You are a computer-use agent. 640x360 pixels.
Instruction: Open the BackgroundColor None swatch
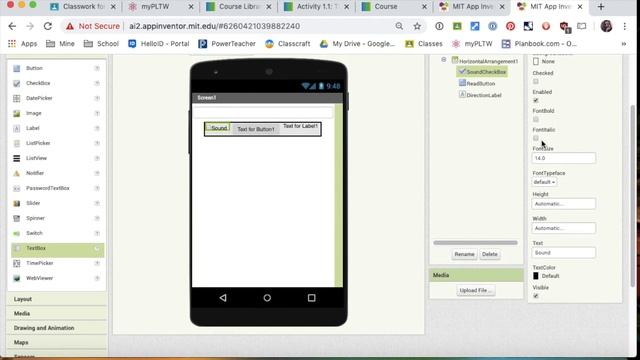[x=536, y=62]
